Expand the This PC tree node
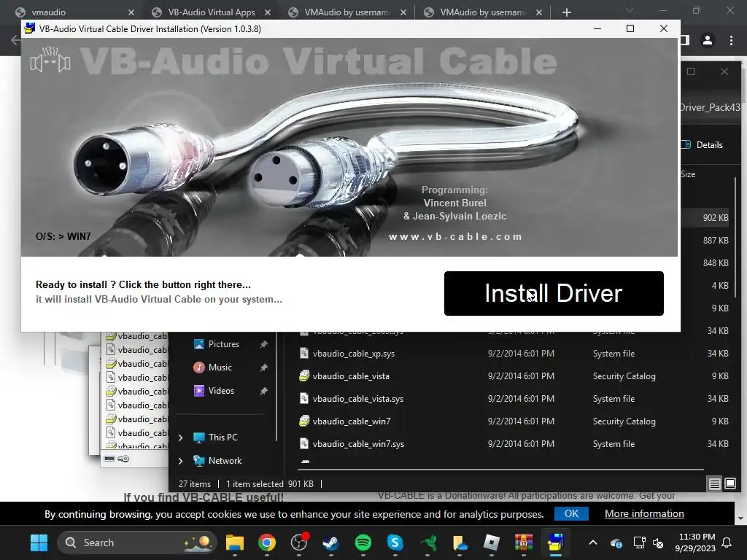747x560 pixels. pos(181,437)
